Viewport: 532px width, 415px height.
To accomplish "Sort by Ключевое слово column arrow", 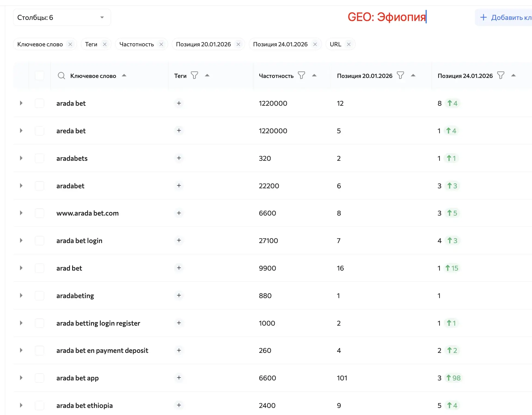I will click(124, 75).
